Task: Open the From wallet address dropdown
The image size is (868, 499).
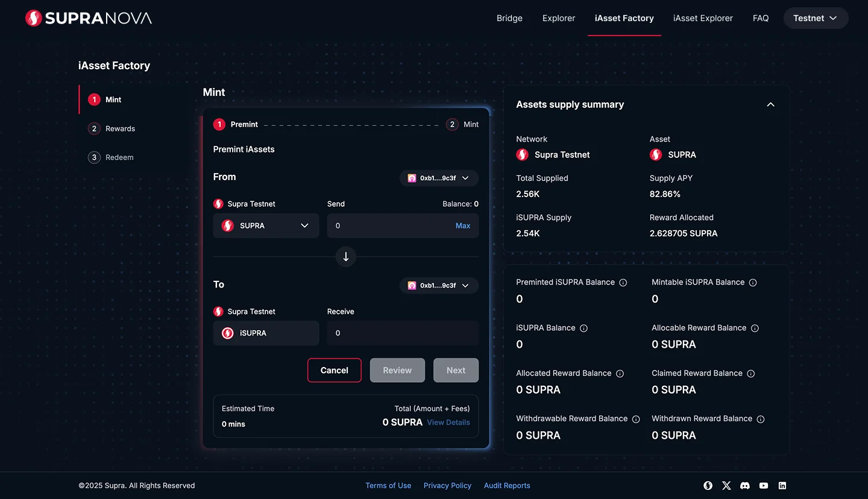Action: [439, 178]
